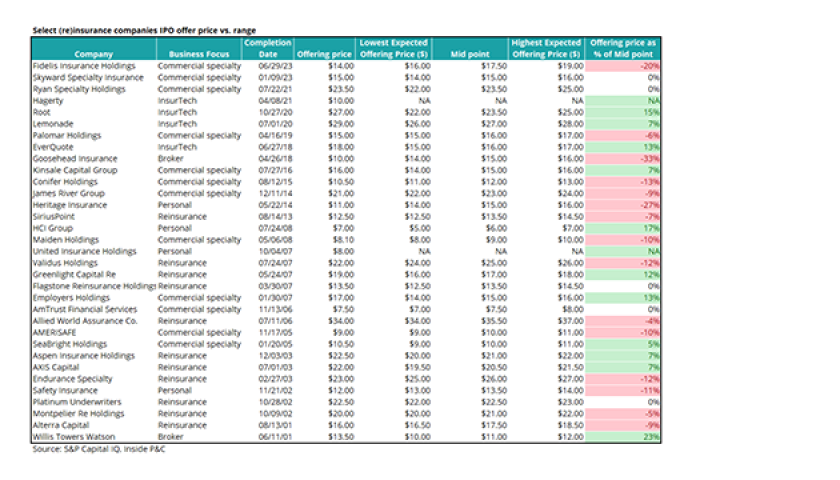Image resolution: width=840 pixels, height=480 pixels.
Task: Click the S&P Capital IQ source note
Action: pyautogui.click(x=101, y=448)
